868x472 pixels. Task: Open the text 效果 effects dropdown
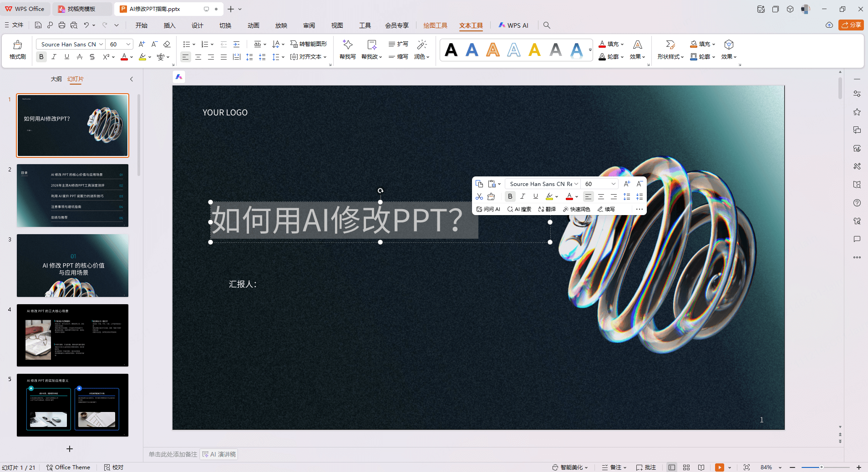click(637, 56)
